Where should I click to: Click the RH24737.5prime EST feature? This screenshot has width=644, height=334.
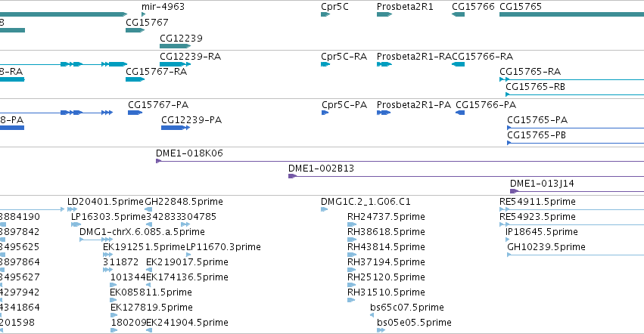pos(352,224)
